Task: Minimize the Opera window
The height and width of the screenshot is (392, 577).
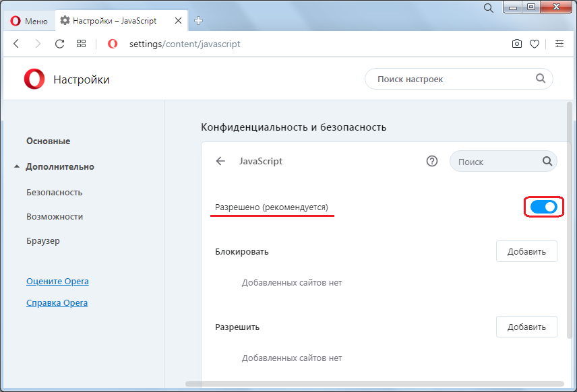Action: 512,7
